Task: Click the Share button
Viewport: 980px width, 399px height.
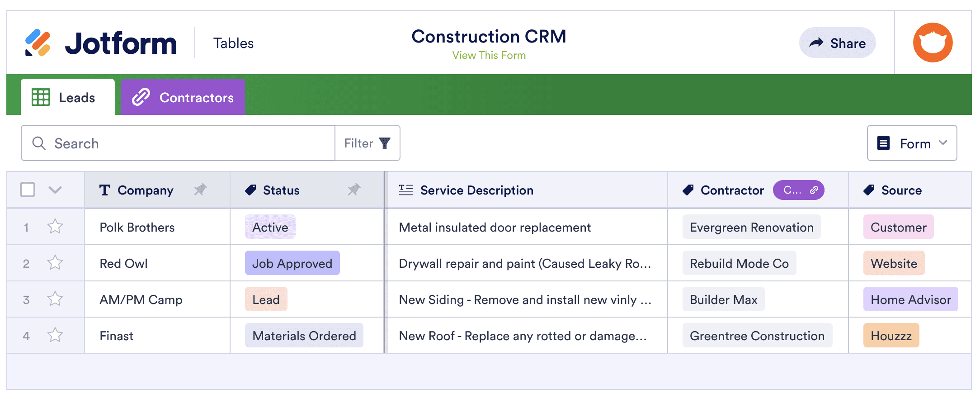Action: point(837,43)
